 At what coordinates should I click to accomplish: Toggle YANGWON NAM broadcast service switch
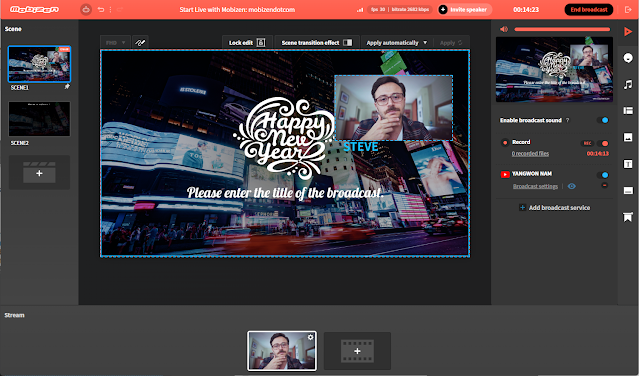603,175
